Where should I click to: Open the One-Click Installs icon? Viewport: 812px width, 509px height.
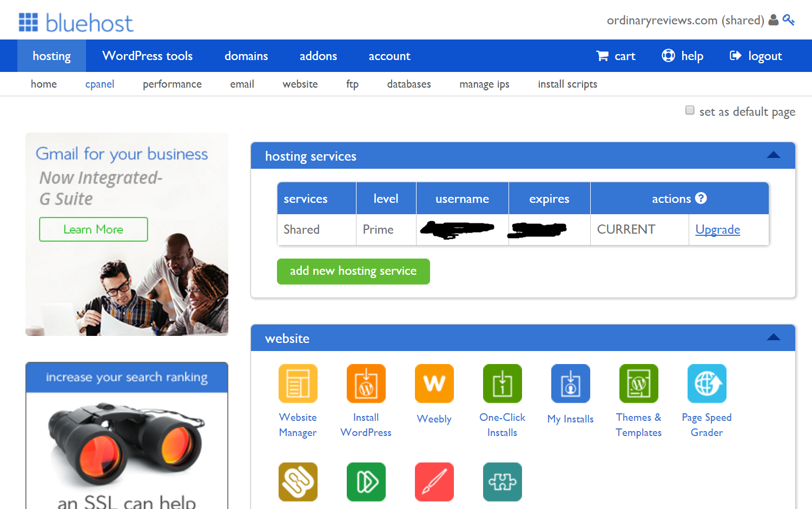tap(503, 384)
